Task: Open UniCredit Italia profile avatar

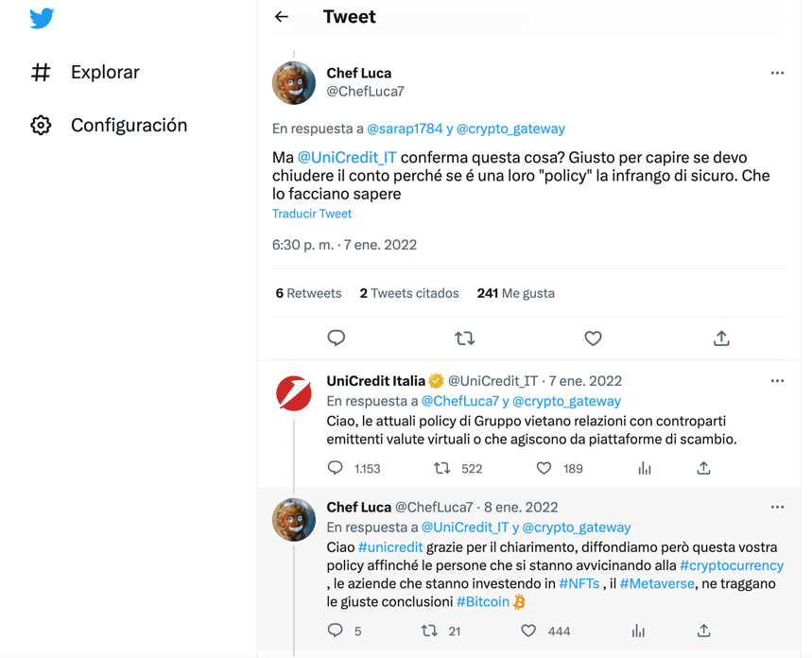Action: pos(294,393)
